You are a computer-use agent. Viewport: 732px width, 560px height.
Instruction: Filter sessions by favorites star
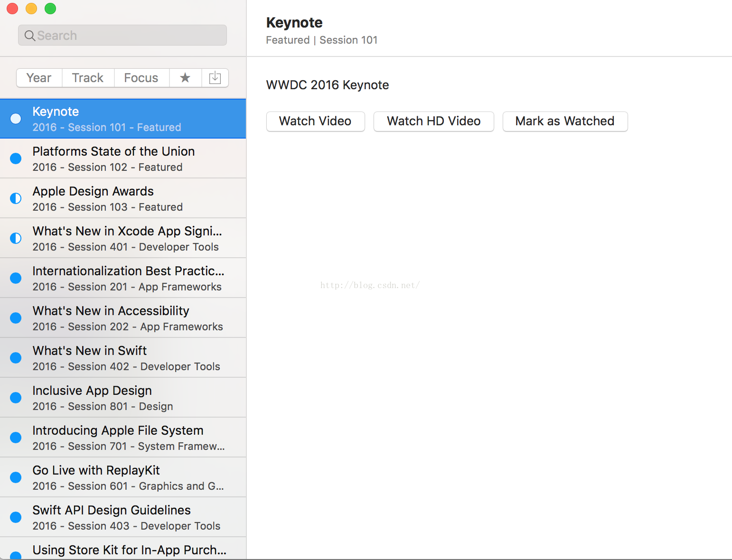[x=185, y=78]
